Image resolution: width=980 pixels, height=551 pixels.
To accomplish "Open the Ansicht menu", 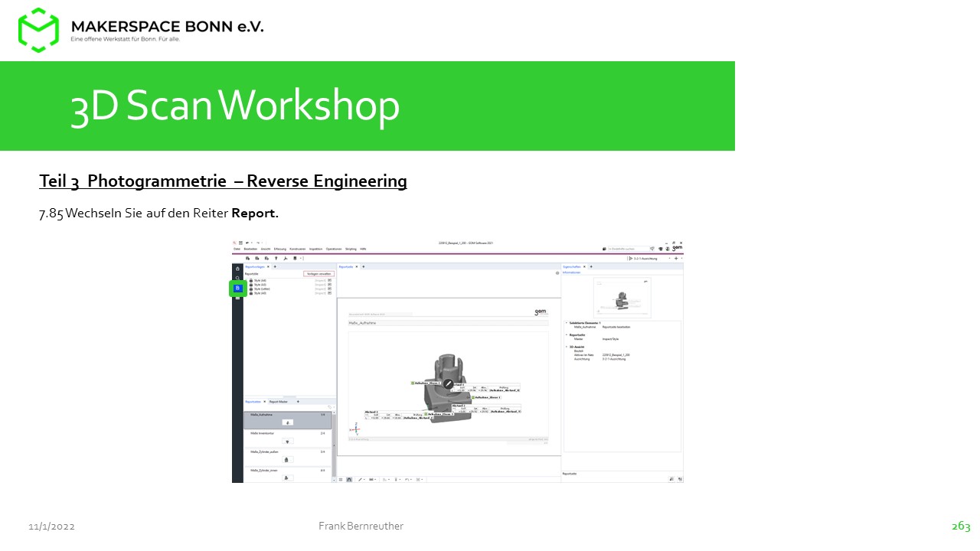I will pos(266,249).
